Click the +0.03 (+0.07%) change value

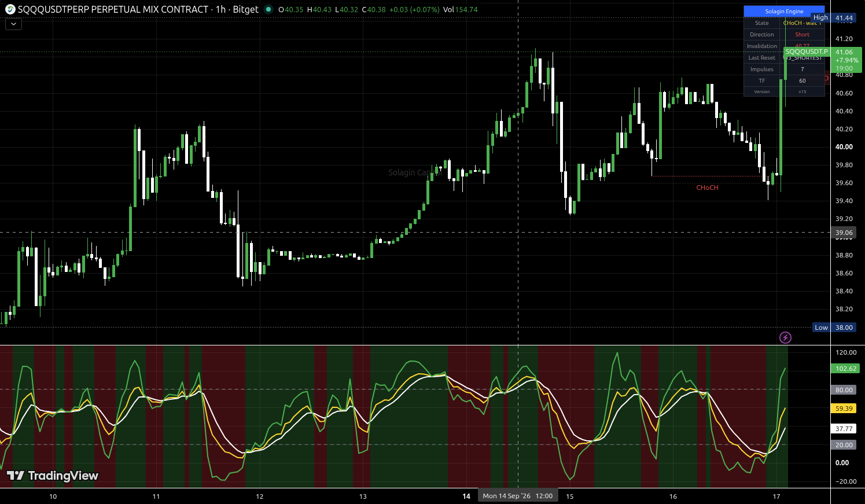click(414, 10)
